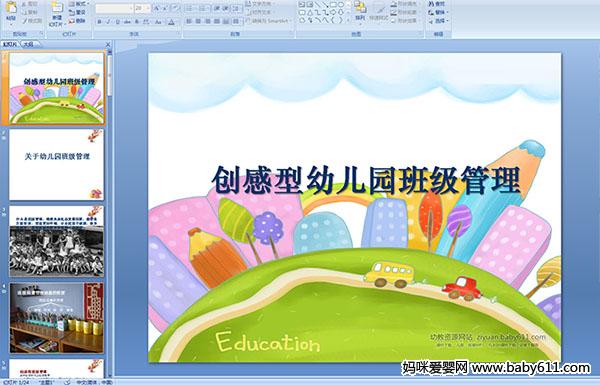
Task: Click the Arrange shapes icon
Action: tap(360, 11)
